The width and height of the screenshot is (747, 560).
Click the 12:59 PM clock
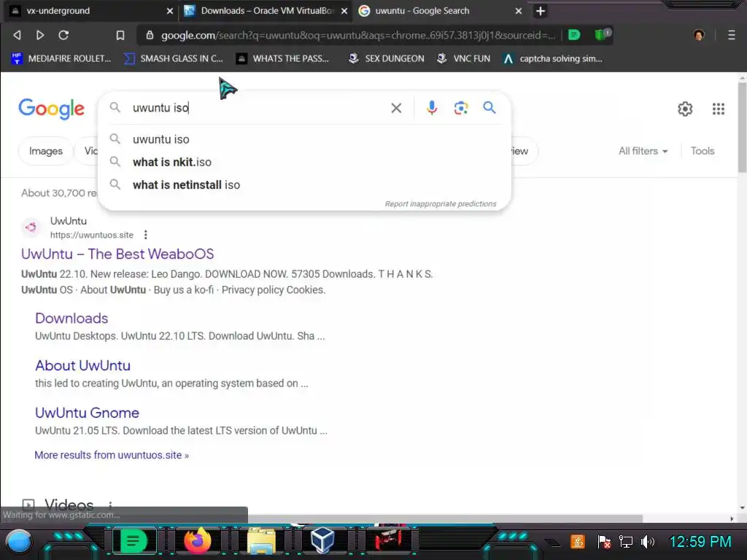[x=700, y=542]
